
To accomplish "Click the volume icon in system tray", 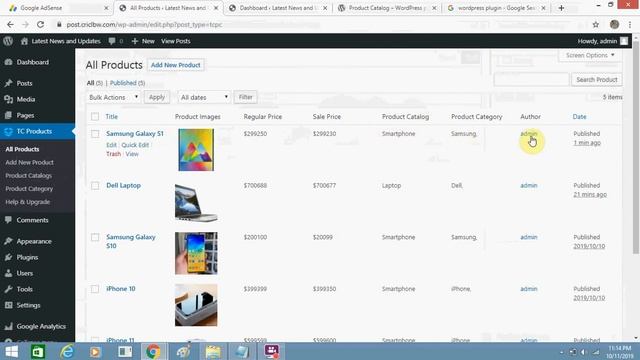I will (584, 352).
